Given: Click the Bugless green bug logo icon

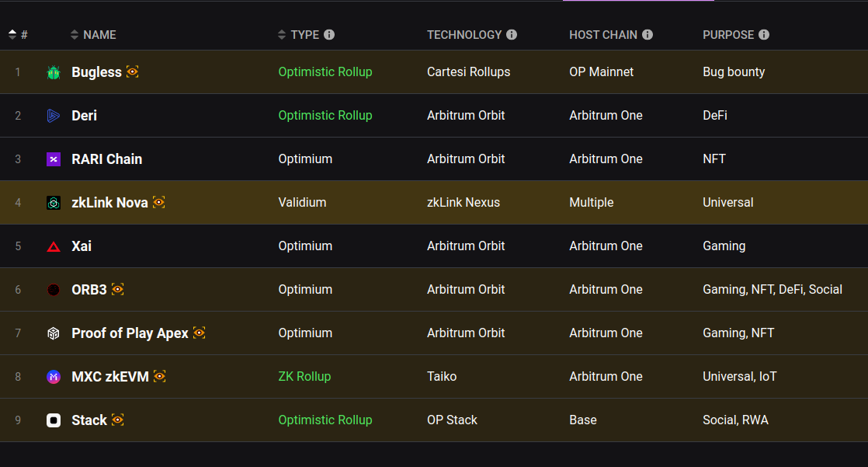Looking at the screenshot, I should coord(54,72).
